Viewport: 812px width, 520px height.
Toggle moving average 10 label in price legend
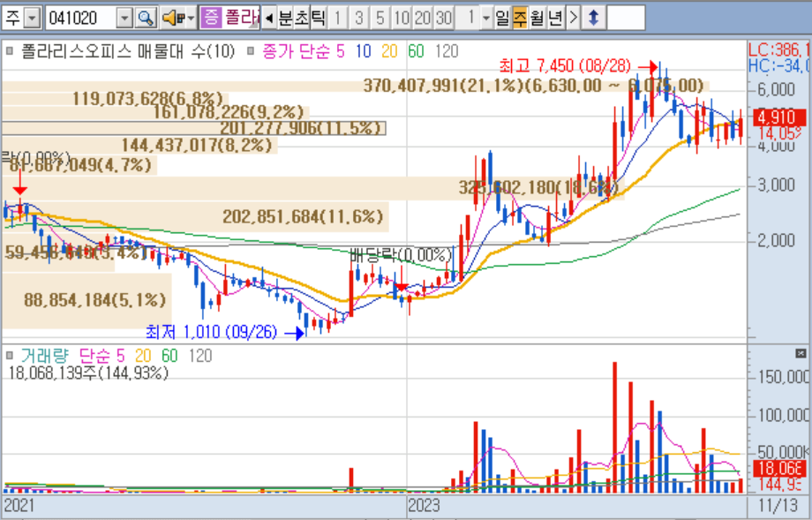point(364,50)
